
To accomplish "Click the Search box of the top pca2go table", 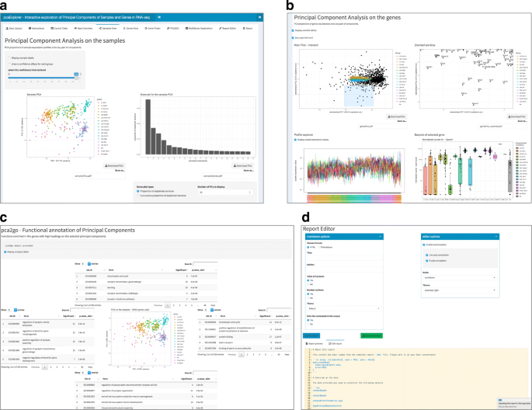I will [205, 264].
